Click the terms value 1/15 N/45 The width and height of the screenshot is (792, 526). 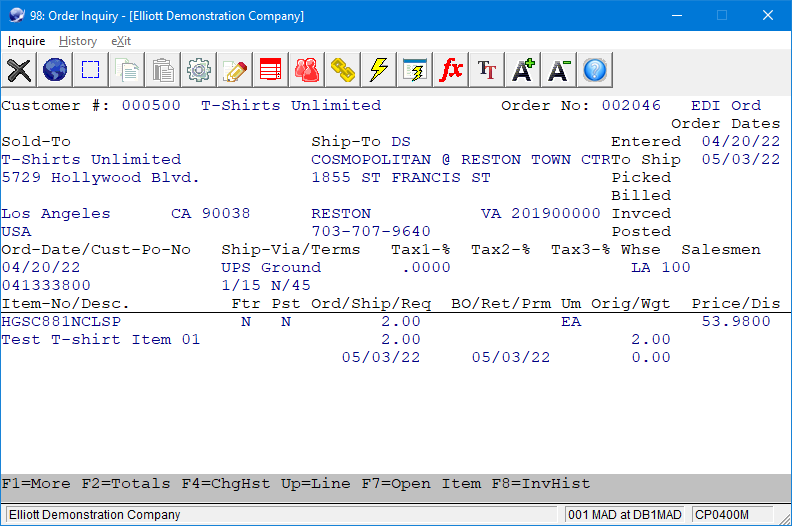pos(266,285)
